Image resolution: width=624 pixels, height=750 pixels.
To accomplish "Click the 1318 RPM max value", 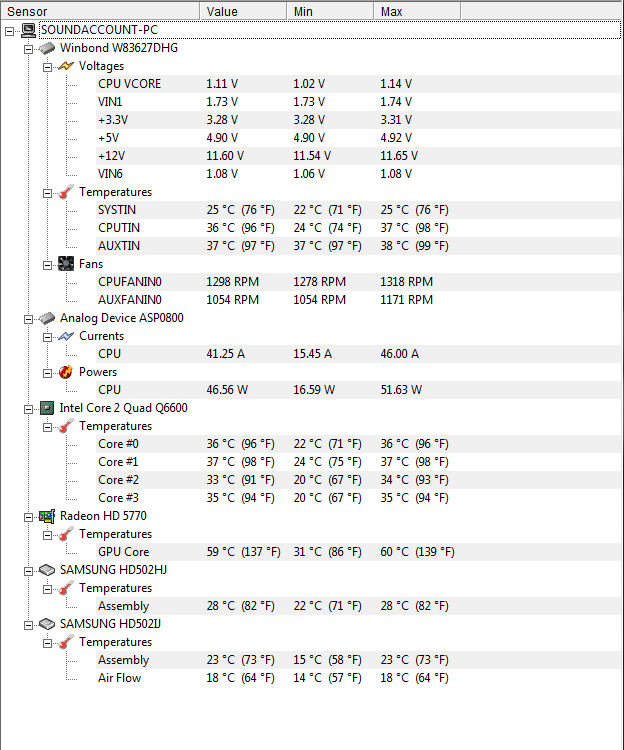I will pyautogui.click(x=406, y=282).
